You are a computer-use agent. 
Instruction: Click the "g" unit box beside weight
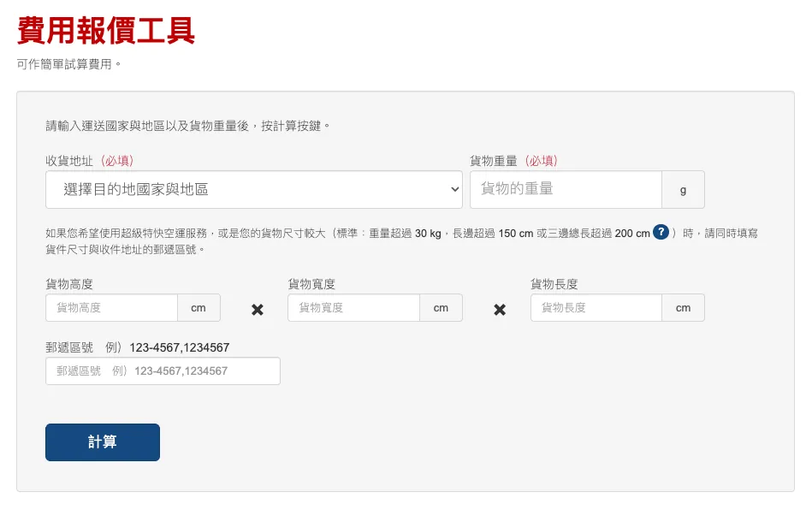(x=683, y=190)
